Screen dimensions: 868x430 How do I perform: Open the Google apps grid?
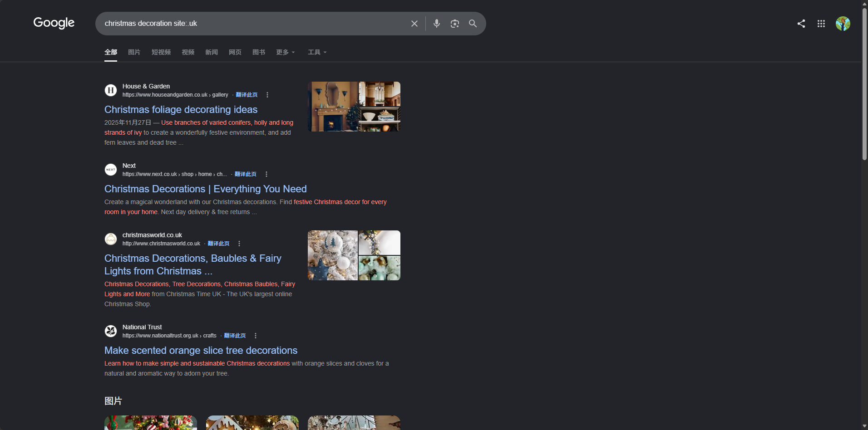[x=821, y=24]
